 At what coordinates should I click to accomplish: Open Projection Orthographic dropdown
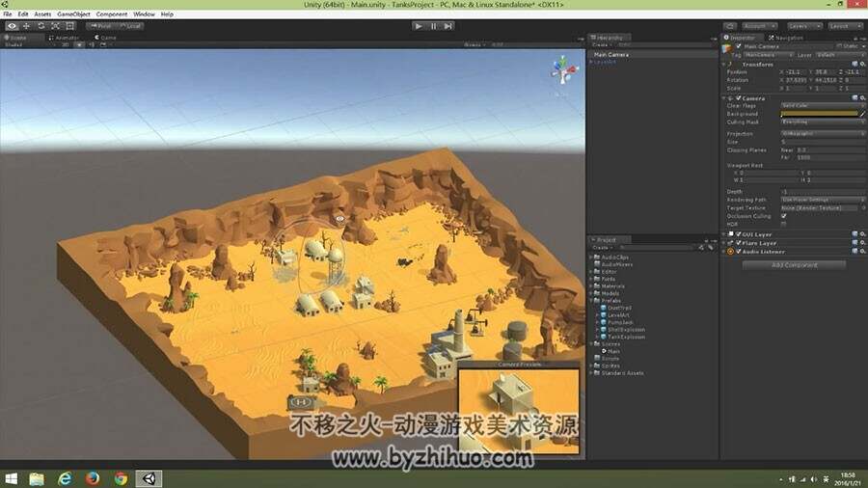point(823,133)
